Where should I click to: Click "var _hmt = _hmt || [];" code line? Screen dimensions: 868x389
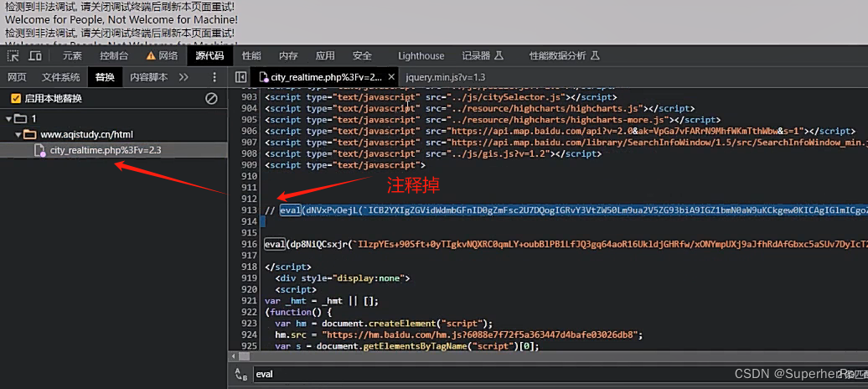tap(321, 301)
